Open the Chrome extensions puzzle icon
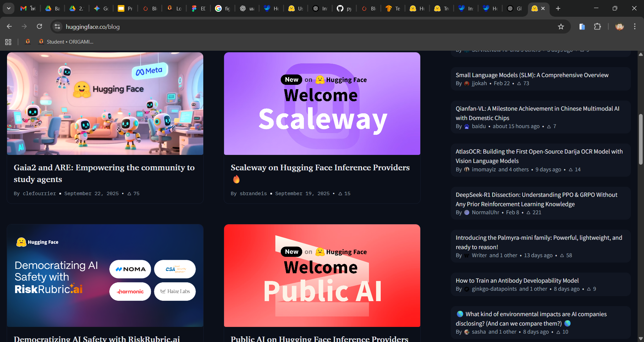This screenshot has height=342, width=644. (x=597, y=27)
